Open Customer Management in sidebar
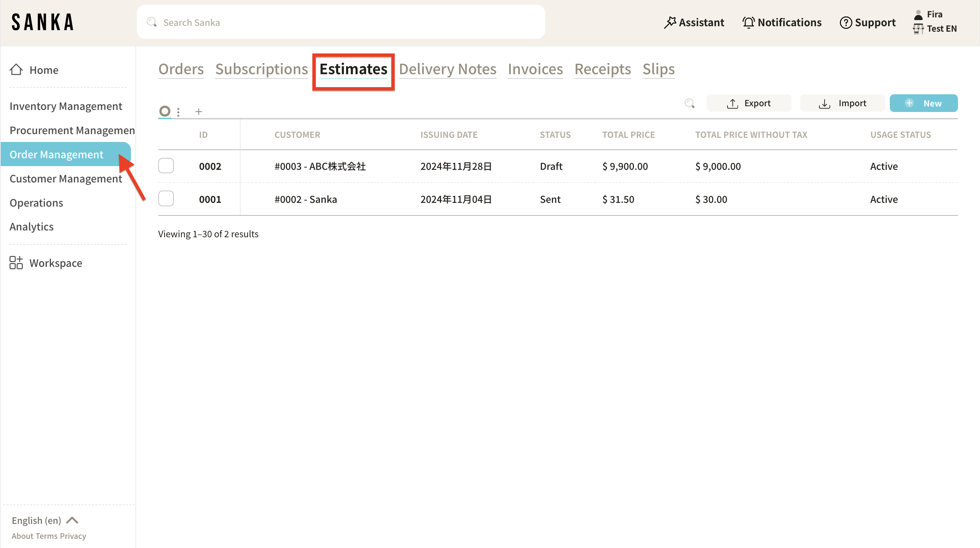The height and width of the screenshot is (548, 980). (66, 178)
